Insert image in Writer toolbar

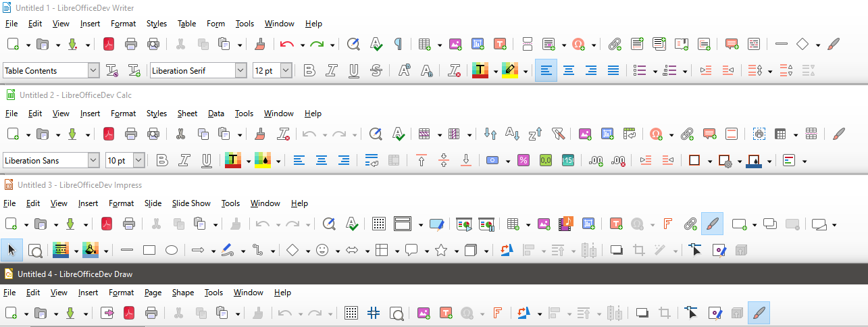[x=455, y=45]
